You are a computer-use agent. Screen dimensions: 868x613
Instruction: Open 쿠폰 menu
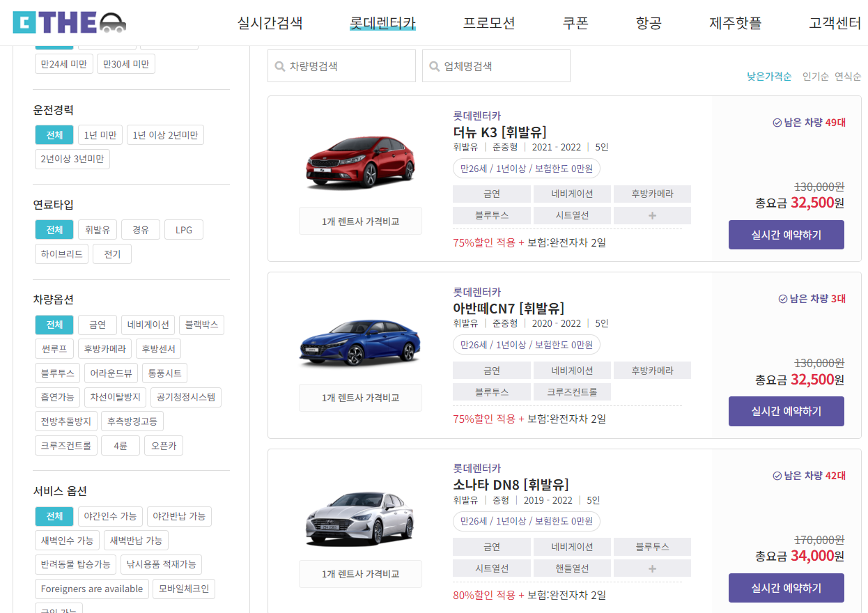(x=575, y=22)
